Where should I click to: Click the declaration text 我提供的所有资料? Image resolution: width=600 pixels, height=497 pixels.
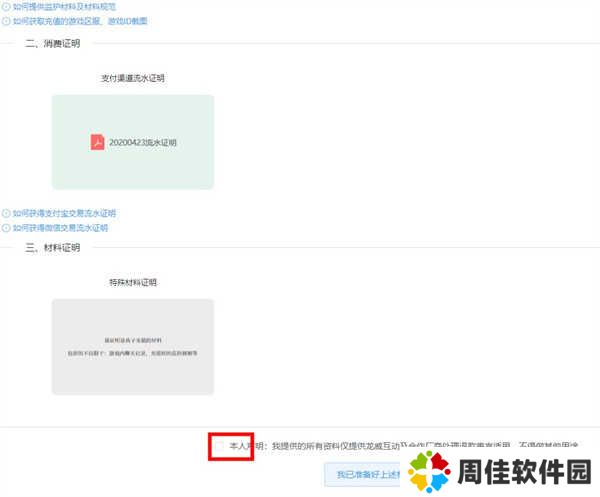(x=320, y=445)
